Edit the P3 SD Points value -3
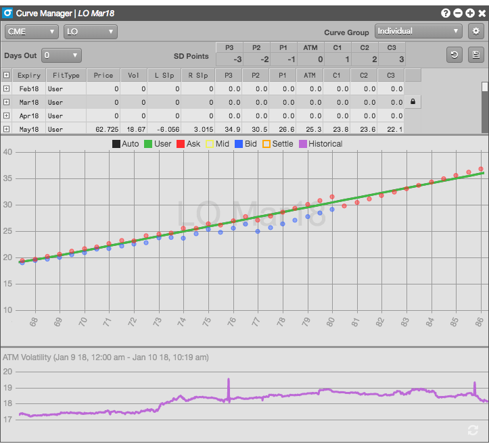Image resolution: width=489 pixels, height=448 pixels. [x=229, y=59]
